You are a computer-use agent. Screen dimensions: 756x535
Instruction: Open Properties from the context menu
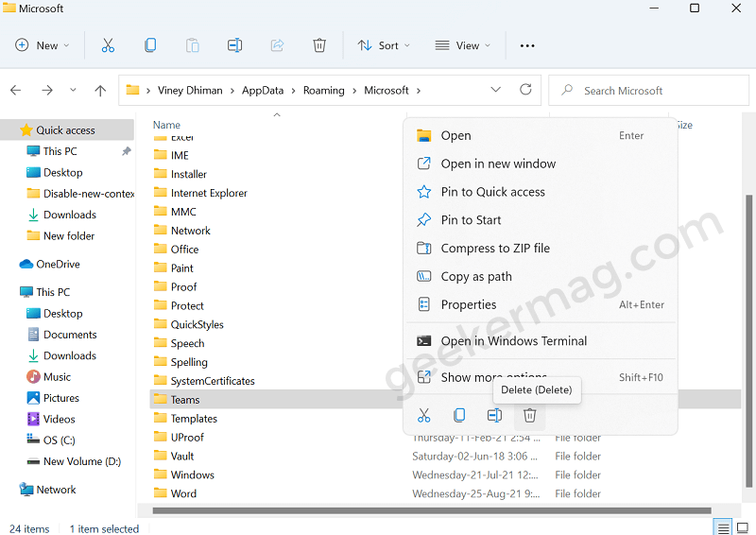pos(540,304)
